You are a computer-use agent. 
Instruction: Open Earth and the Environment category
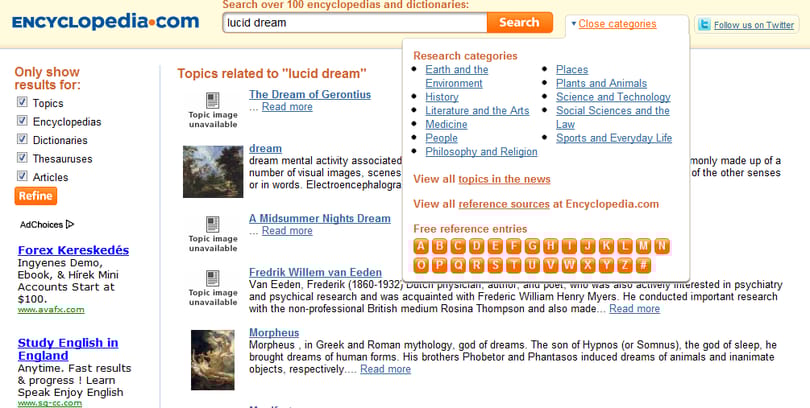click(457, 76)
